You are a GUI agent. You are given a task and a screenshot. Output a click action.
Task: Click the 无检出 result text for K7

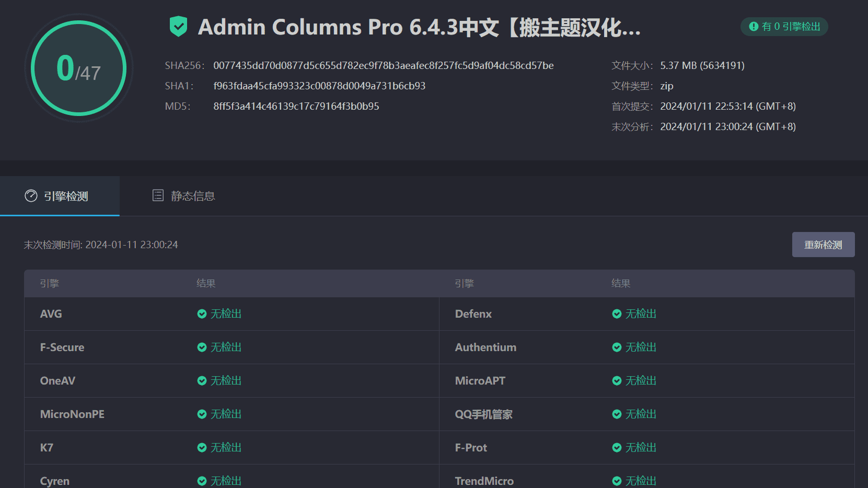(226, 448)
